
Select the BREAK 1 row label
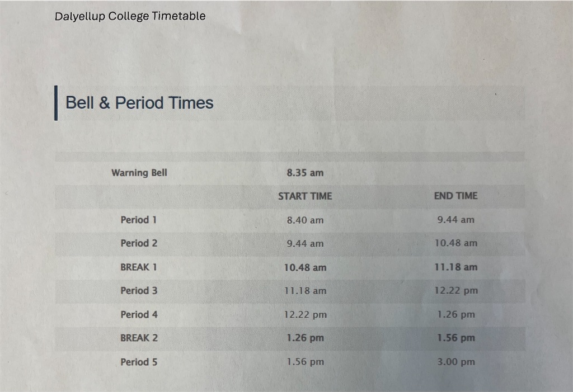139,267
